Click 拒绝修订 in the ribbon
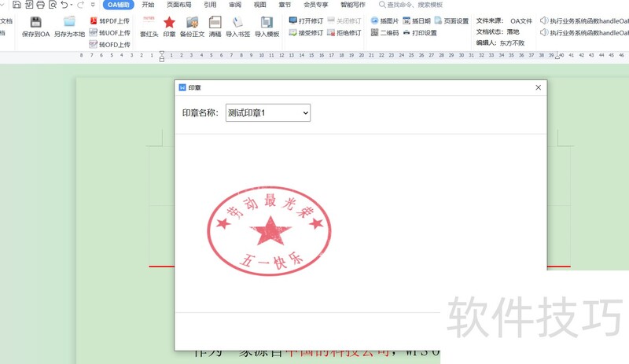 344,32
